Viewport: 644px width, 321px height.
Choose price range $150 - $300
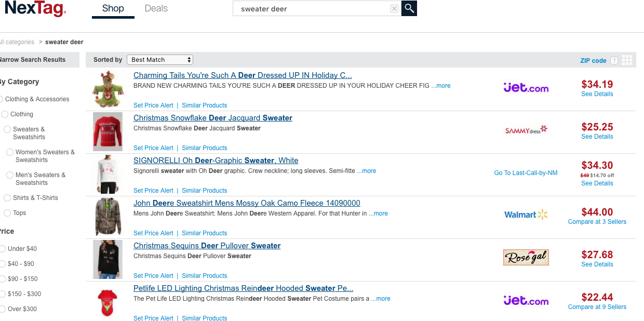[2, 294]
